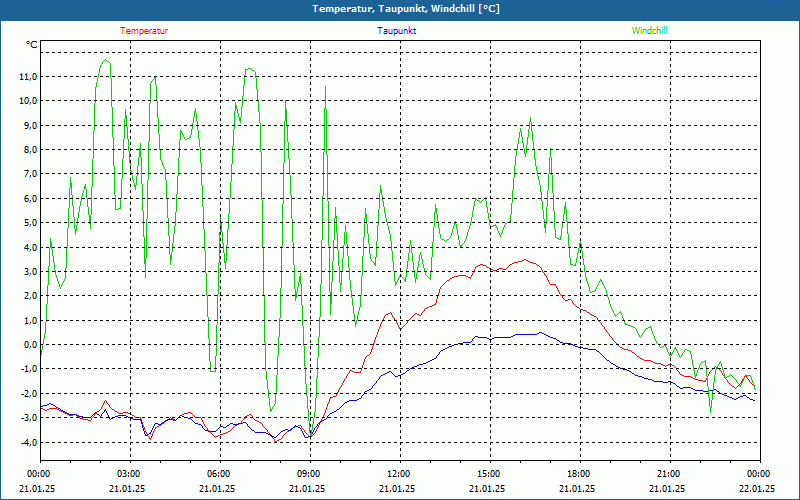800x500 pixels.
Task: Click the °C unit label on the axis
Action: [32, 45]
